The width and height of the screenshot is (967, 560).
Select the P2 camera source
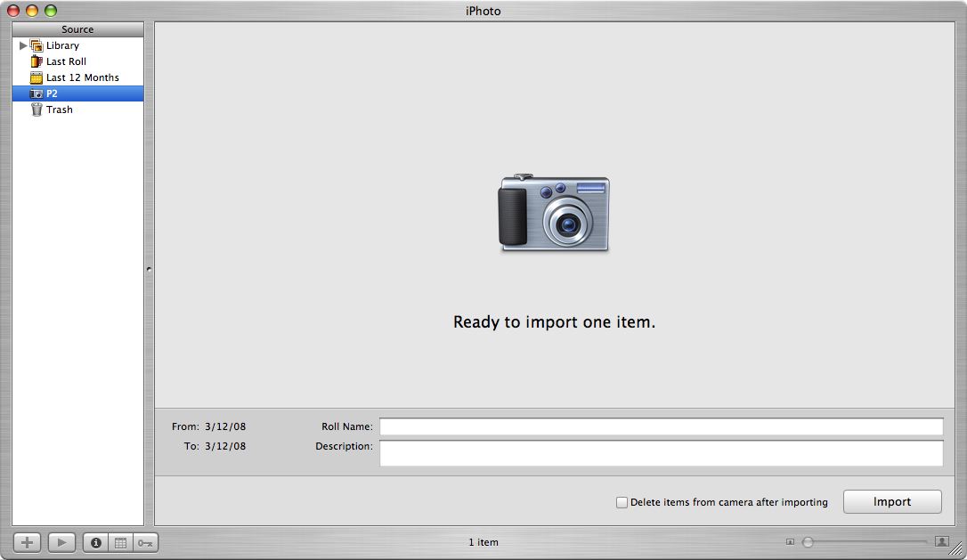pyautogui.click(x=77, y=93)
